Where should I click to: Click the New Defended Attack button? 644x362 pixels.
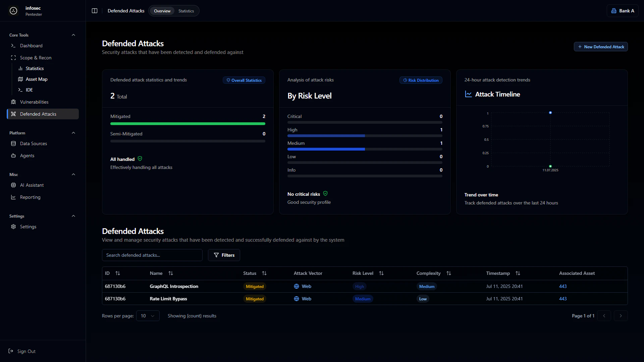coord(600,47)
